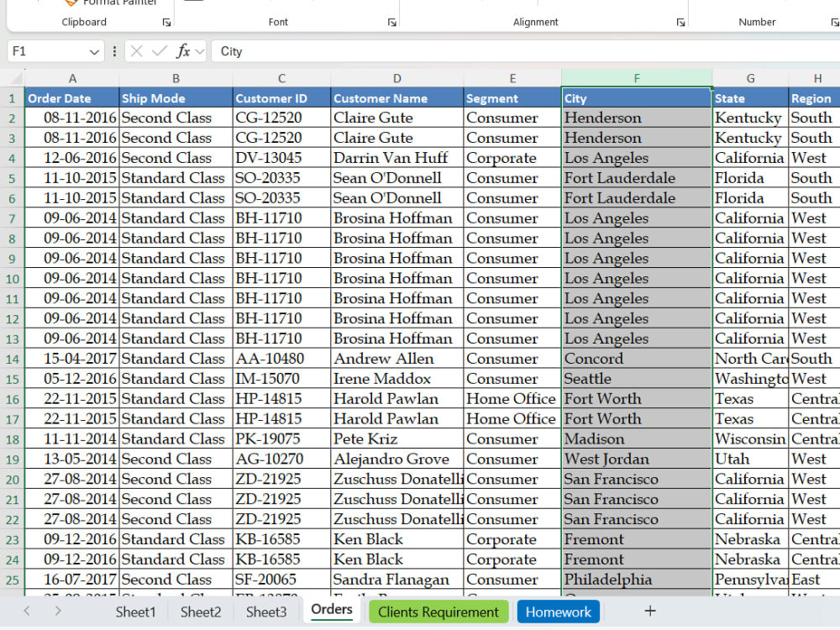Click the Customer Name header cell

397,98
